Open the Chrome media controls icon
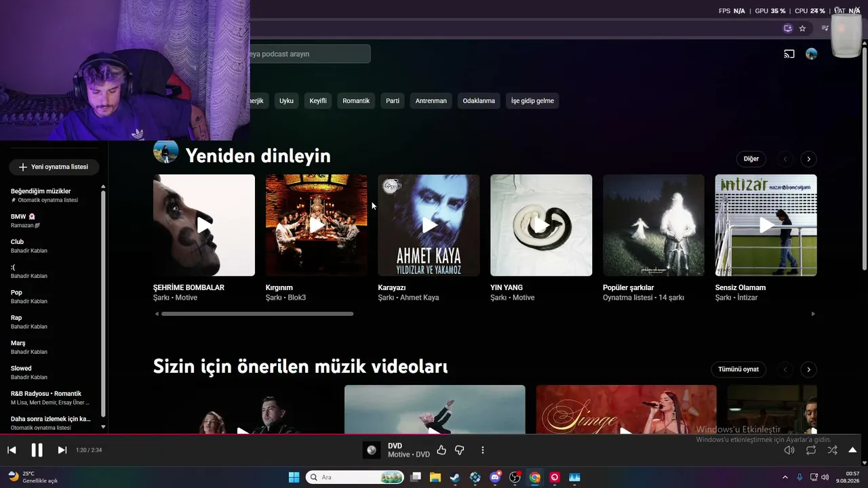The height and width of the screenshot is (488, 868). pyautogui.click(x=825, y=28)
